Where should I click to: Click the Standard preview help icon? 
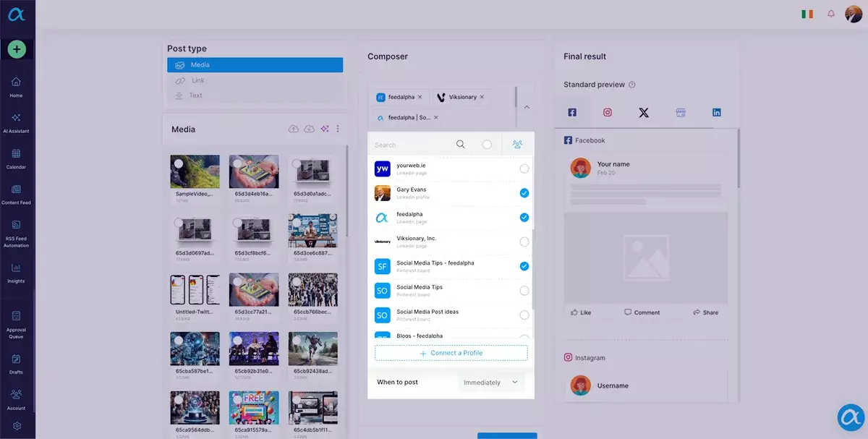[x=632, y=85]
